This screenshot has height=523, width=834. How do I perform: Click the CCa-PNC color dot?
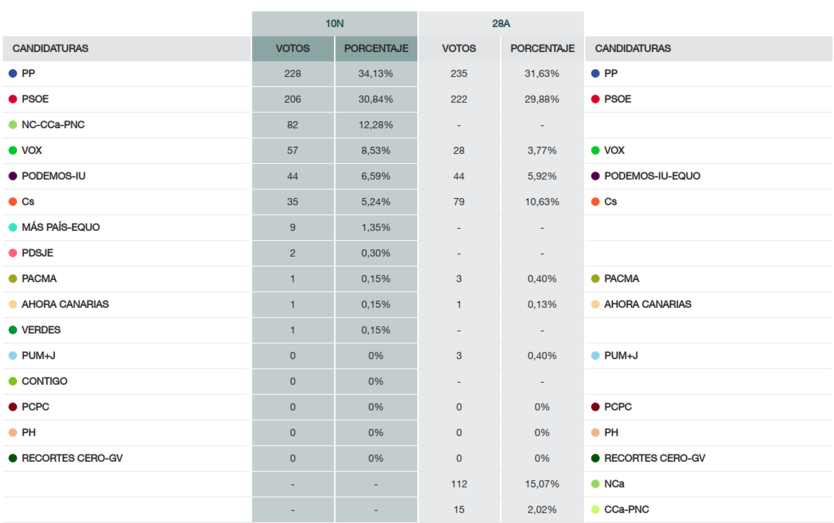596,510
